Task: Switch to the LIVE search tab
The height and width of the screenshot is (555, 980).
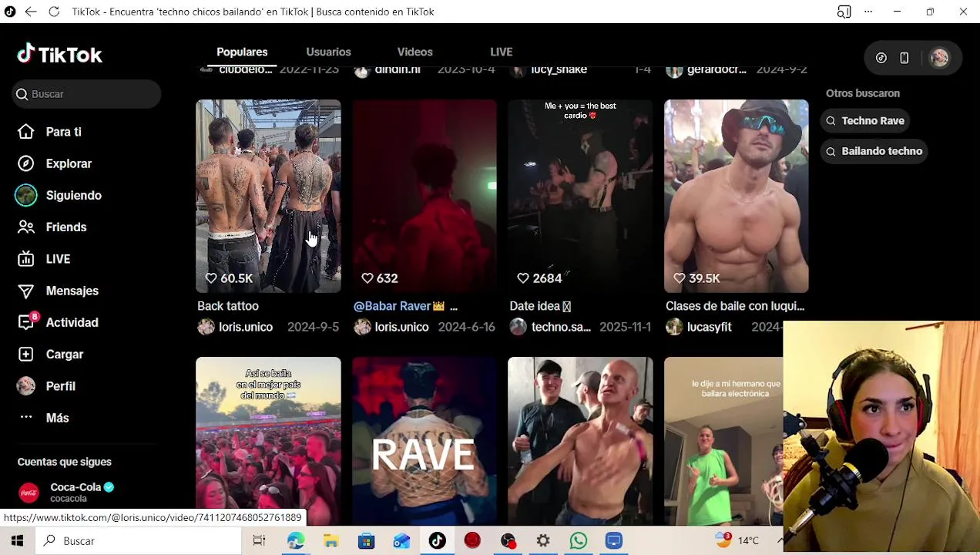Action: [501, 52]
